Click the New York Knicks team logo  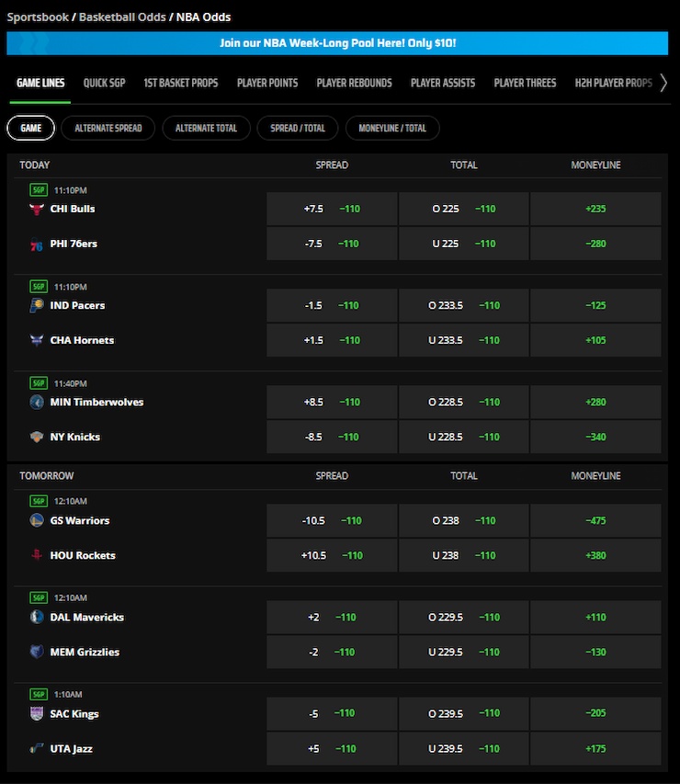pyautogui.click(x=37, y=437)
